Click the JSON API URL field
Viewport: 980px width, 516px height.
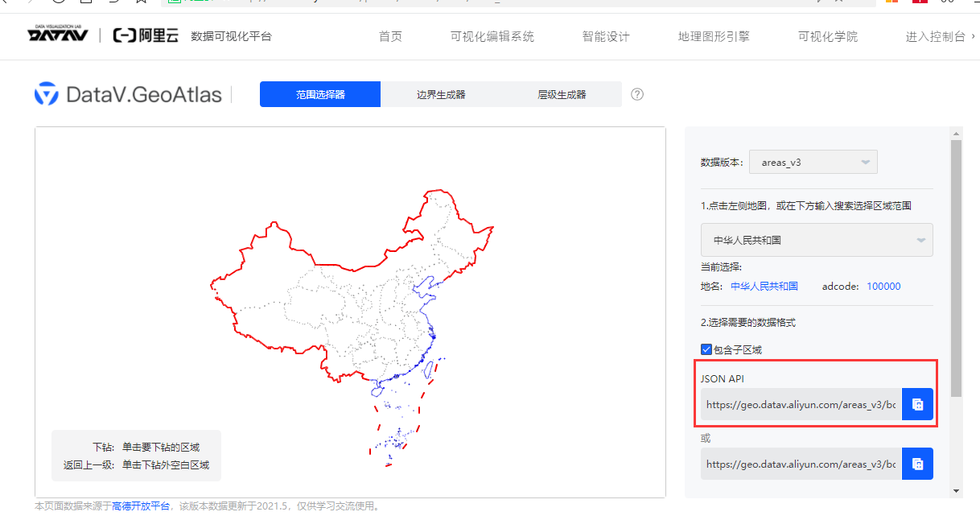coord(801,404)
